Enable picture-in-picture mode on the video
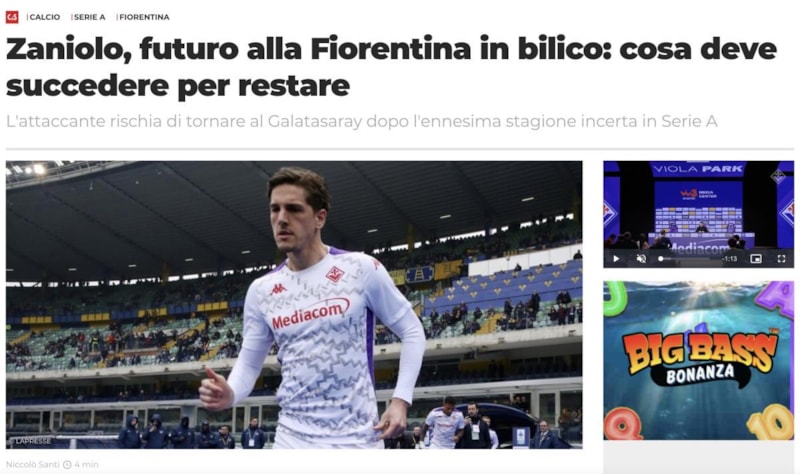Viewport: 800px width, 474px height. [756, 259]
